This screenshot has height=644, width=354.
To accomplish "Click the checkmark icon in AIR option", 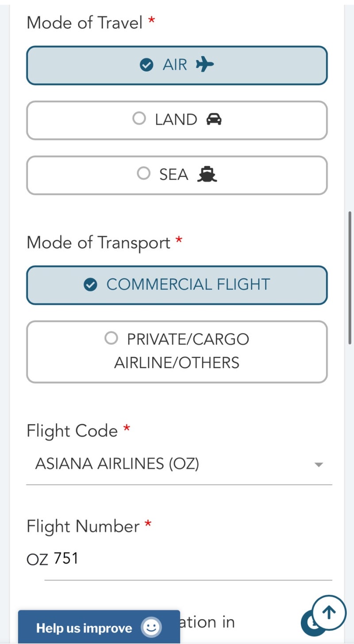I will (x=146, y=65).
